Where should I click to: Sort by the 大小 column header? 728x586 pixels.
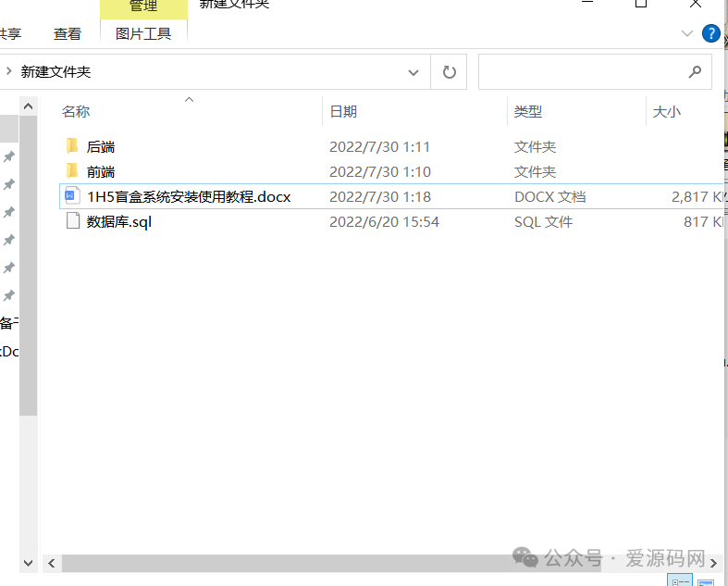tap(666, 111)
